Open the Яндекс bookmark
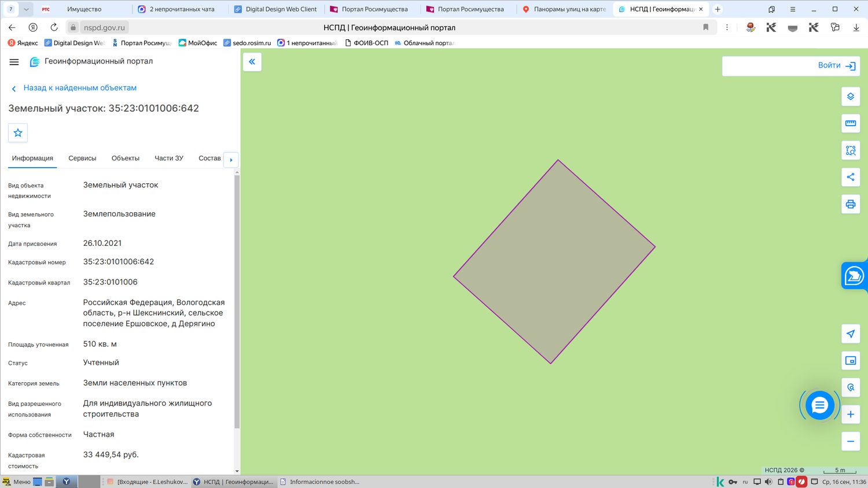The height and width of the screenshot is (488, 868). (x=23, y=43)
